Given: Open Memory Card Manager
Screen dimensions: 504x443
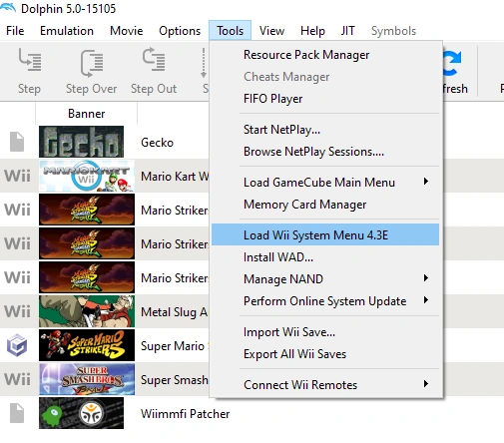Looking at the screenshot, I should pyautogui.click(x=325, y=205).
